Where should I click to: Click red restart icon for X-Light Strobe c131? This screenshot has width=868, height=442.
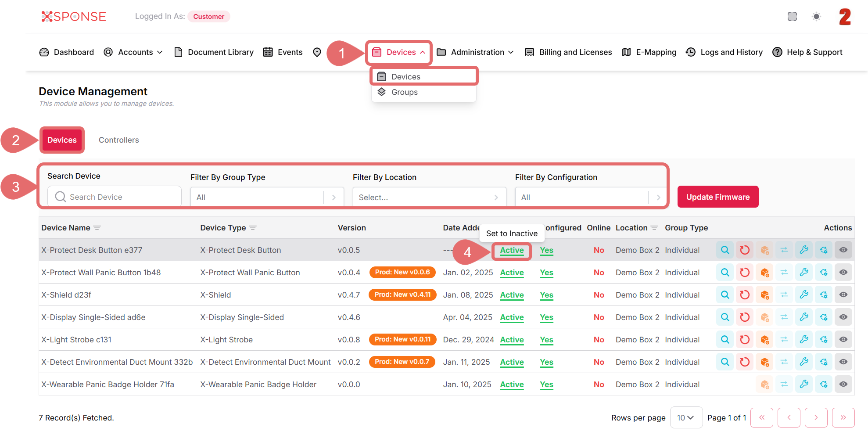745,340
